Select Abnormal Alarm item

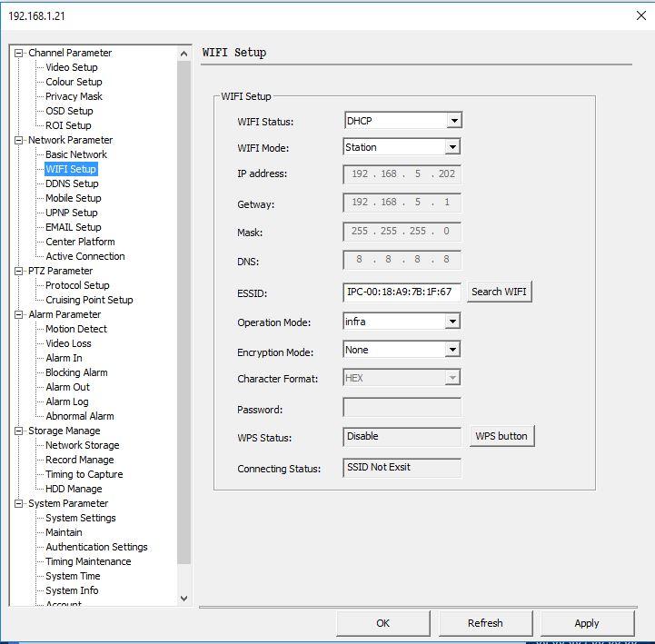(x=80, y=416)
